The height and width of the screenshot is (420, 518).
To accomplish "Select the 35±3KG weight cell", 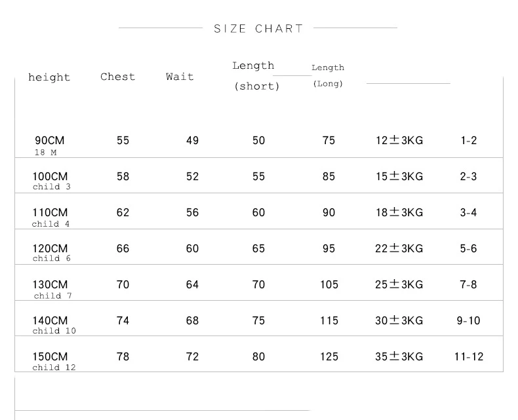I will tap(399, 356).
